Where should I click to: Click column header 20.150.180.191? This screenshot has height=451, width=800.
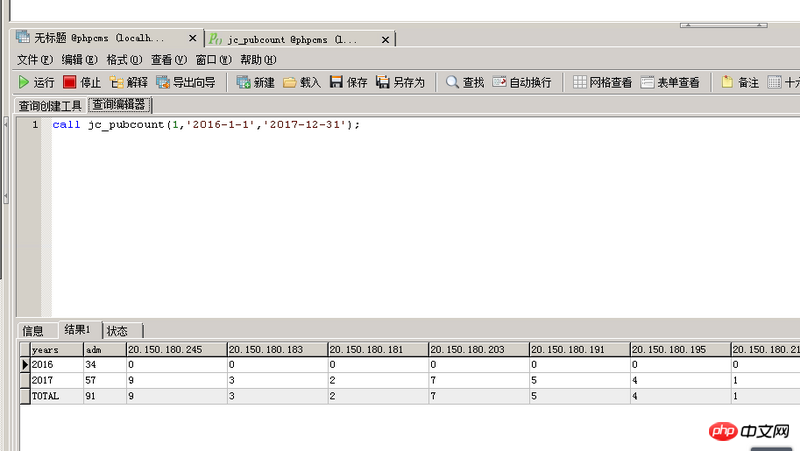pyautogui.click(x=580, y=349)
